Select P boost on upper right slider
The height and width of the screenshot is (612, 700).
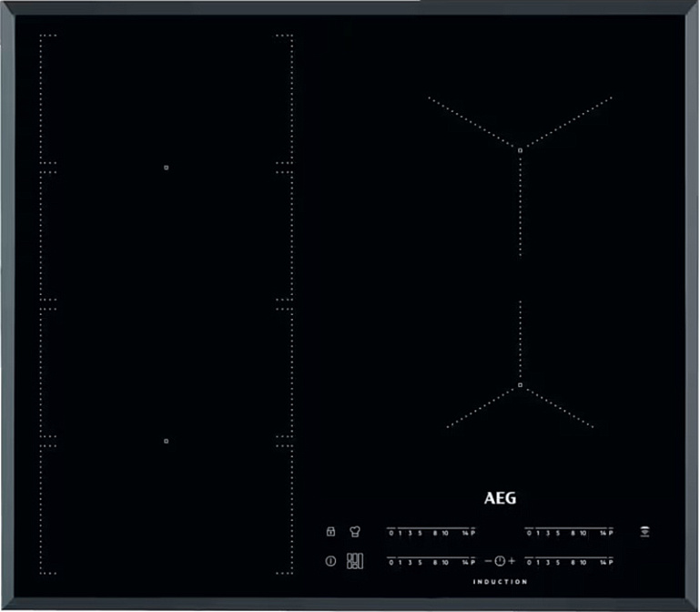click(611, 533)
